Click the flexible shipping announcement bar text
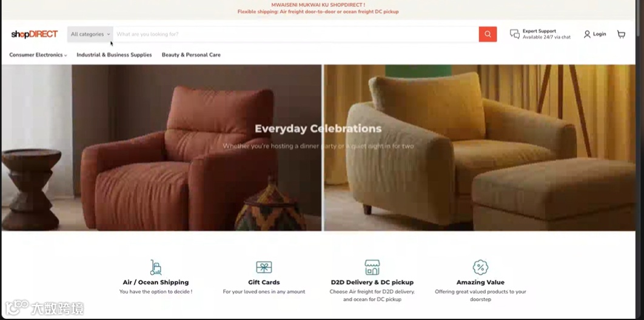644x320 pixels. pyautogui.click(x=318, y=12)
